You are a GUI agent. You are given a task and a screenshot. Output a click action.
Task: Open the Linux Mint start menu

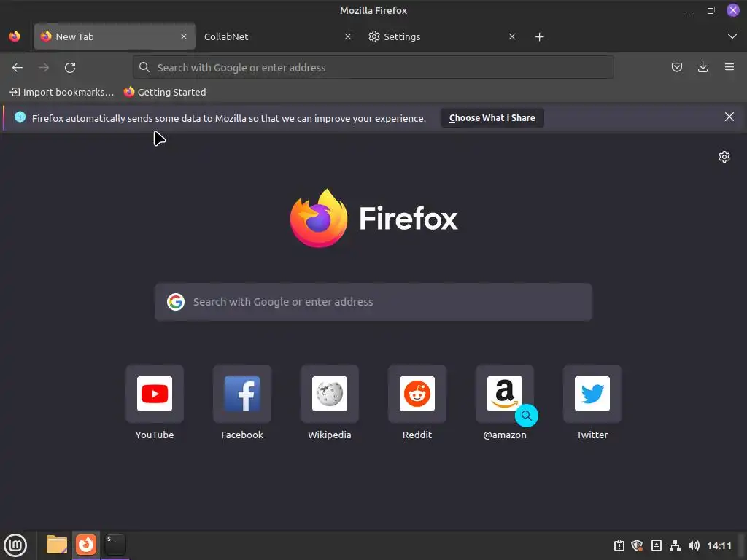(x=15, y=545)
